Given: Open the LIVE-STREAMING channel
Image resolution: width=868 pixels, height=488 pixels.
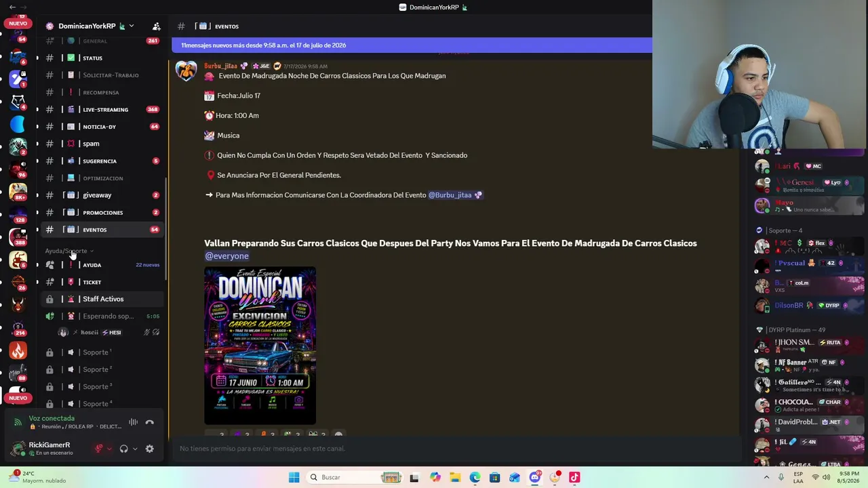Looking at the screenshot, I should (102, 109).
